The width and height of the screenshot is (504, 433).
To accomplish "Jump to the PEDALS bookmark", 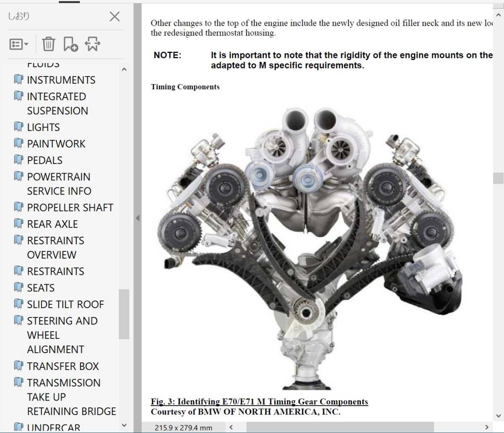I will click(45, 160).
